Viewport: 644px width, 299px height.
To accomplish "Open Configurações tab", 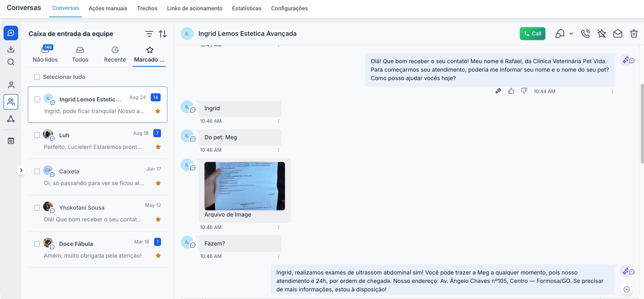I will pos(289,8).
